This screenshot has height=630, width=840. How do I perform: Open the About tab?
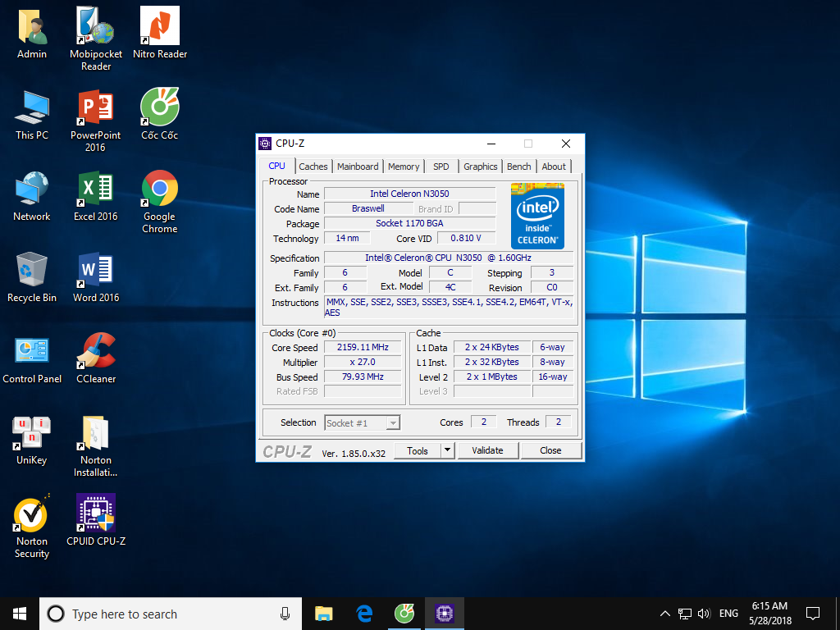(554, 167)
